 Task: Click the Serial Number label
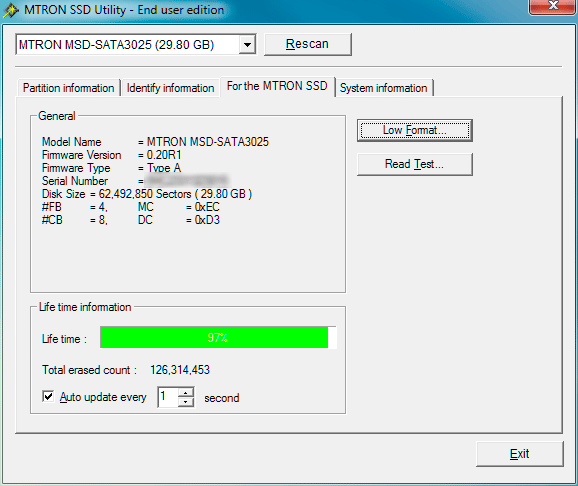(x=75, y=181)
